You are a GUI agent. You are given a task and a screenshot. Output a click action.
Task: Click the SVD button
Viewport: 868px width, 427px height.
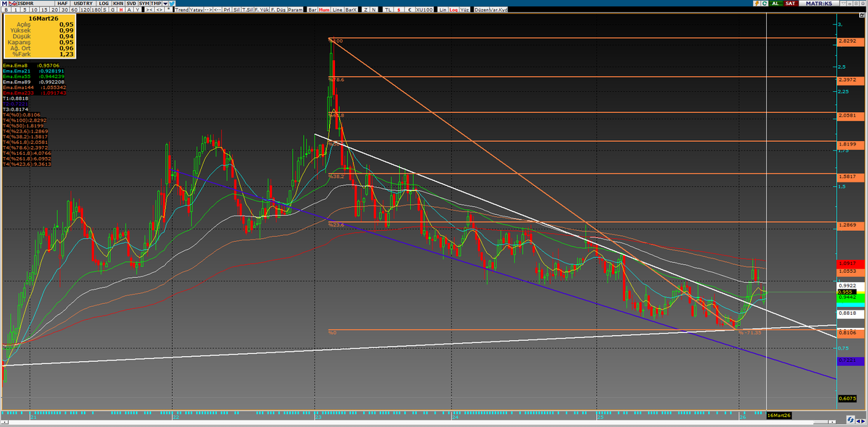pyautogui.click(x=132, y=4)
